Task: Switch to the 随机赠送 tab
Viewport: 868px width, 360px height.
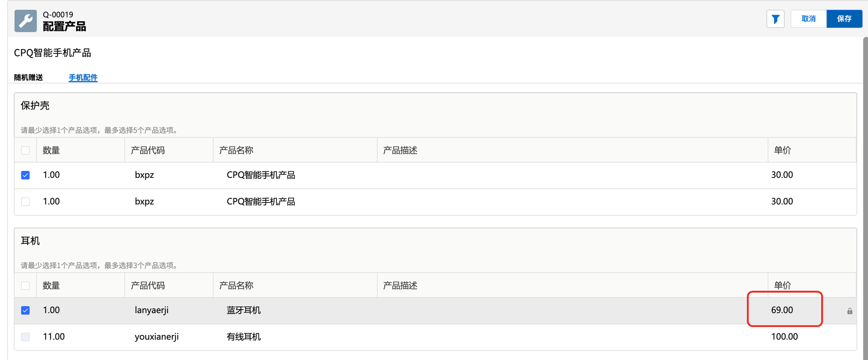Action: pos(29,78)
